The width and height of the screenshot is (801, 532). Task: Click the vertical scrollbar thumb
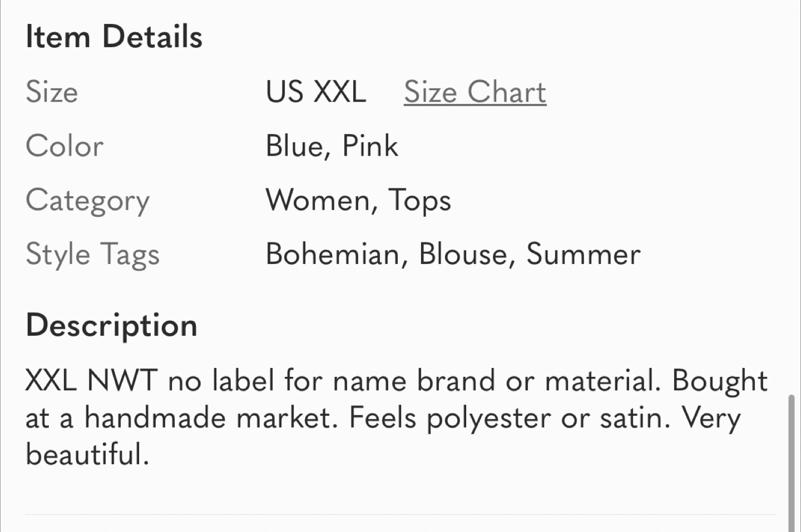point(790,461)
